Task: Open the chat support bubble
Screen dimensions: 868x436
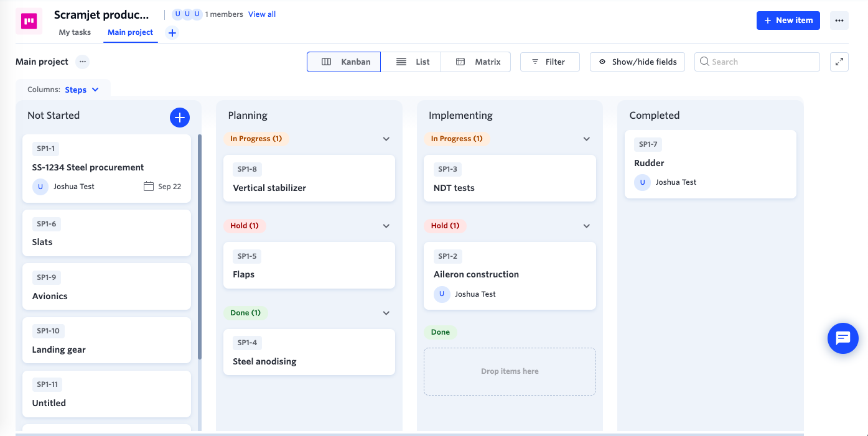Action: coord(842,338)
